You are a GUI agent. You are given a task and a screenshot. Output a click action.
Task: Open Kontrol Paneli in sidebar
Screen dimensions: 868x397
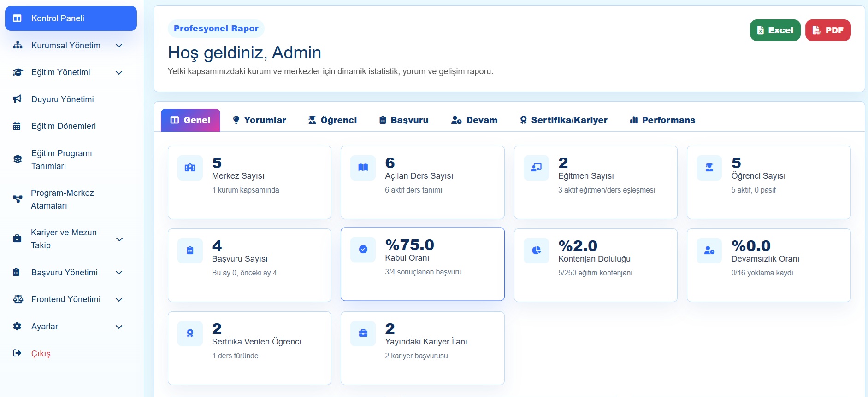(71, 18)
